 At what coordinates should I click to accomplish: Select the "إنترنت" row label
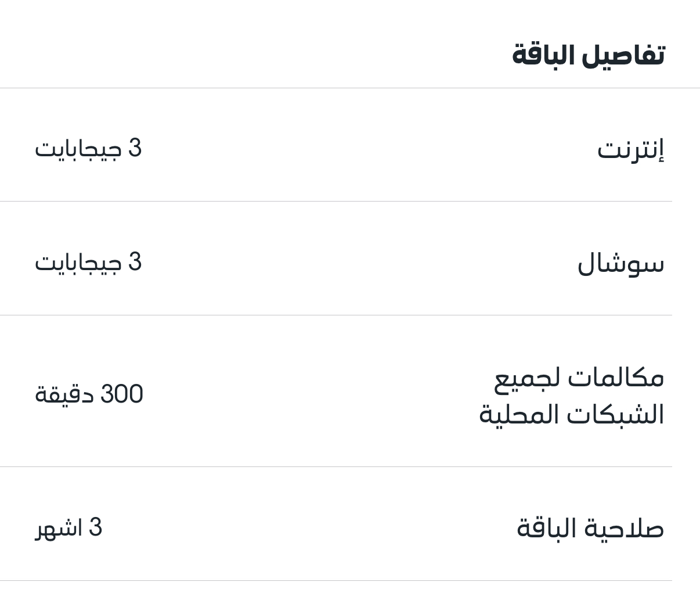coord(630,149)
